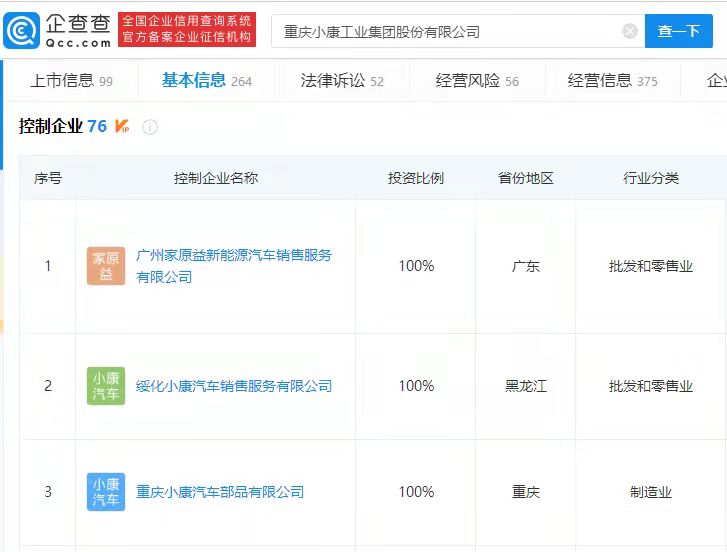Viewport: 727px width, 552px height.
Task: Switch to the 法律诉讼 tab
Action: pos(342,81)
